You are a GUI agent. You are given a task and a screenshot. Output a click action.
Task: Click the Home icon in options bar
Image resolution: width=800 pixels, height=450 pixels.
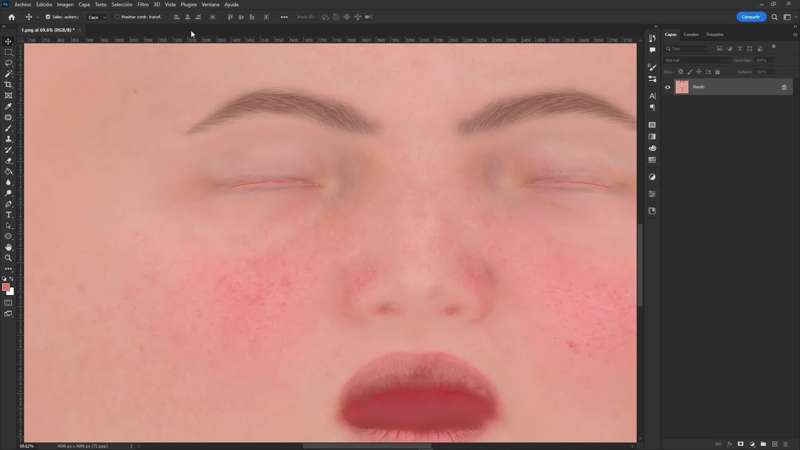pyautogui.click(x=11, y=17)
